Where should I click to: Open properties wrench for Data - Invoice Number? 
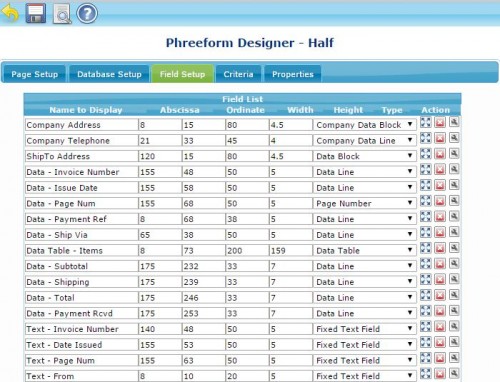pos(454,169)
